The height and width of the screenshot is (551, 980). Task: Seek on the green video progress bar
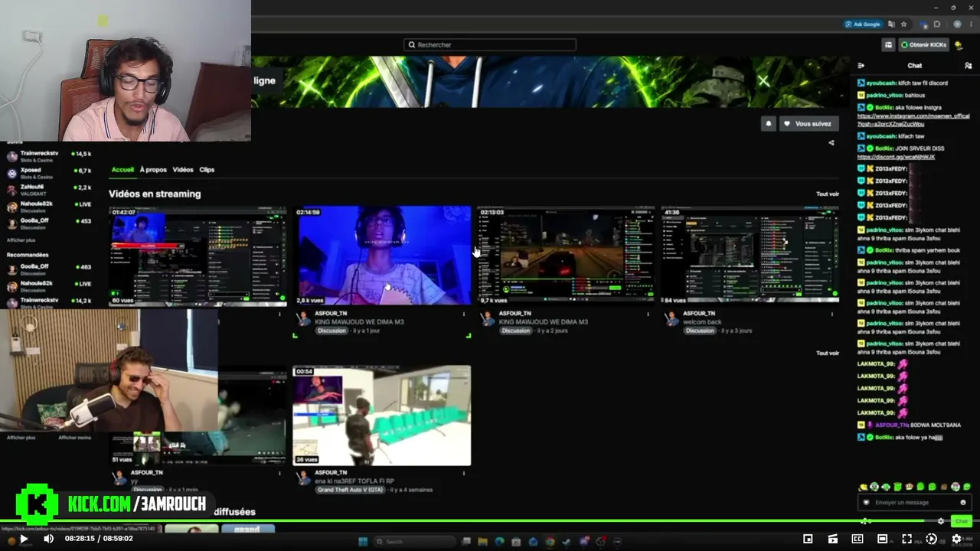(x=490, y=521)
